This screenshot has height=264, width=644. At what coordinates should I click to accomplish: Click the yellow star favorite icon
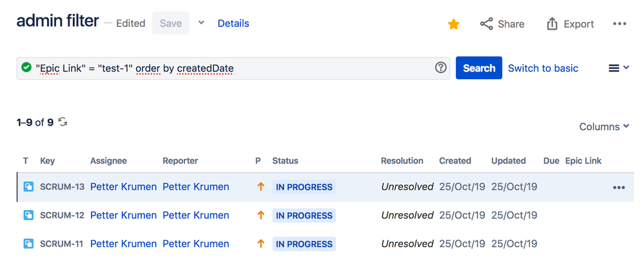coord(454,24)
